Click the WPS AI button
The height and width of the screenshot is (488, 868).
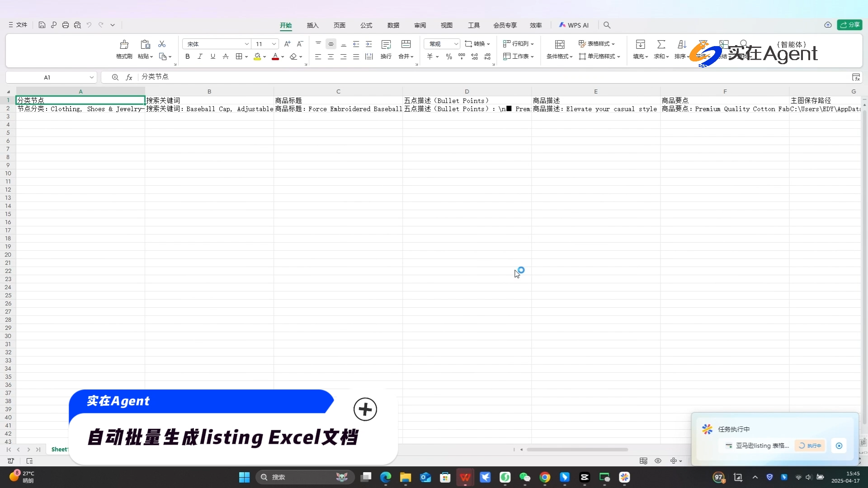(574, 25)
